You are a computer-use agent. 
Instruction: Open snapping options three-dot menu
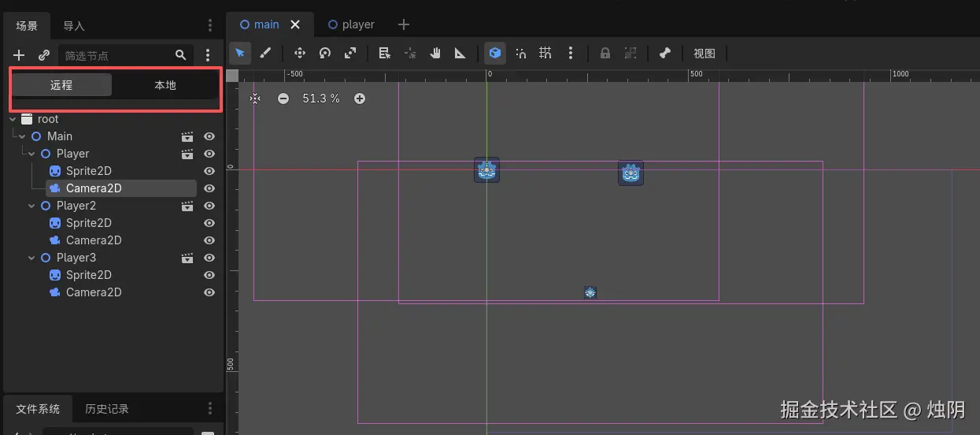pyautogui.click(x=571, y=53)
